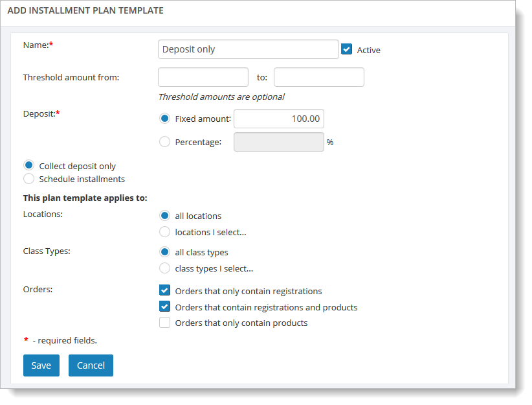This screenshot has width=532, height=405.
Task: Select the all locations radio button
Action: tap(165, 216)
